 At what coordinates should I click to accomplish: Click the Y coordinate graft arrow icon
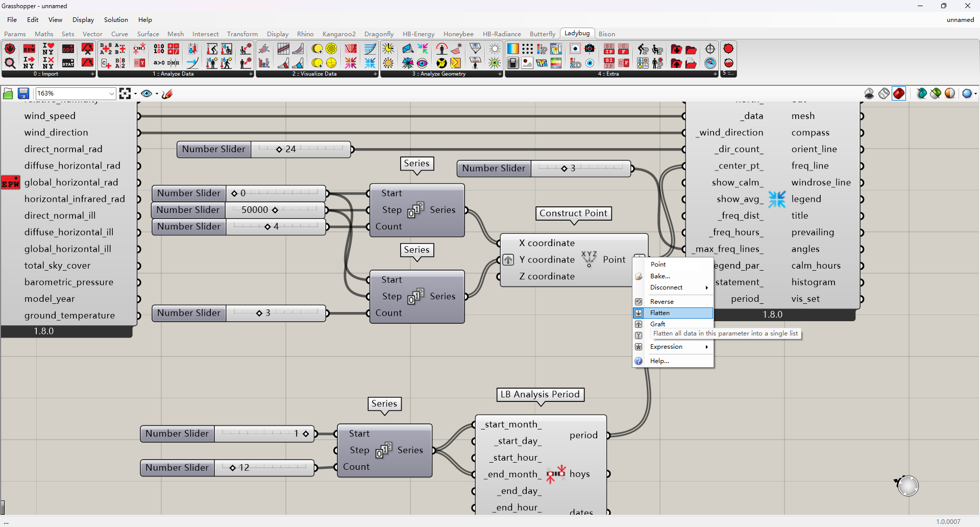[x=508, y=259]
